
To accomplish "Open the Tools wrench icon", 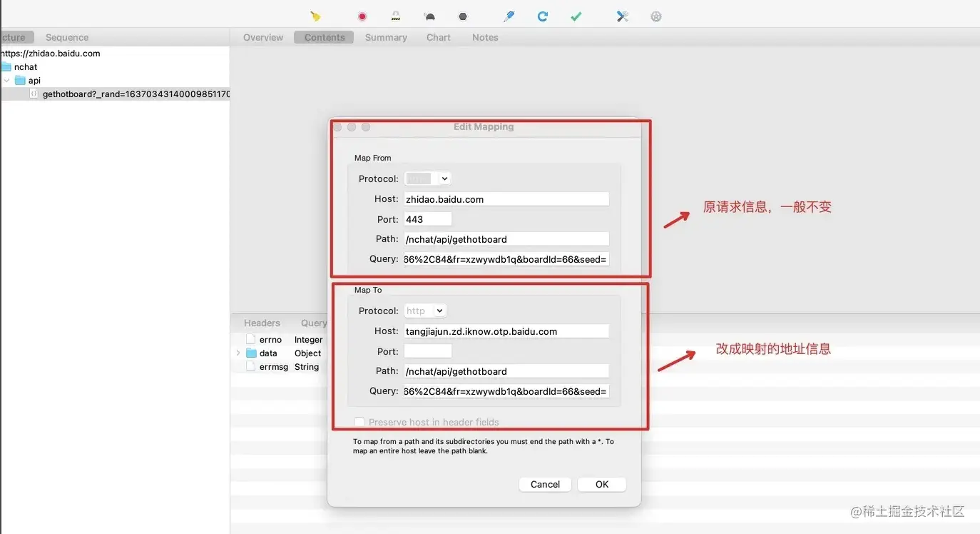I will 623,16.
